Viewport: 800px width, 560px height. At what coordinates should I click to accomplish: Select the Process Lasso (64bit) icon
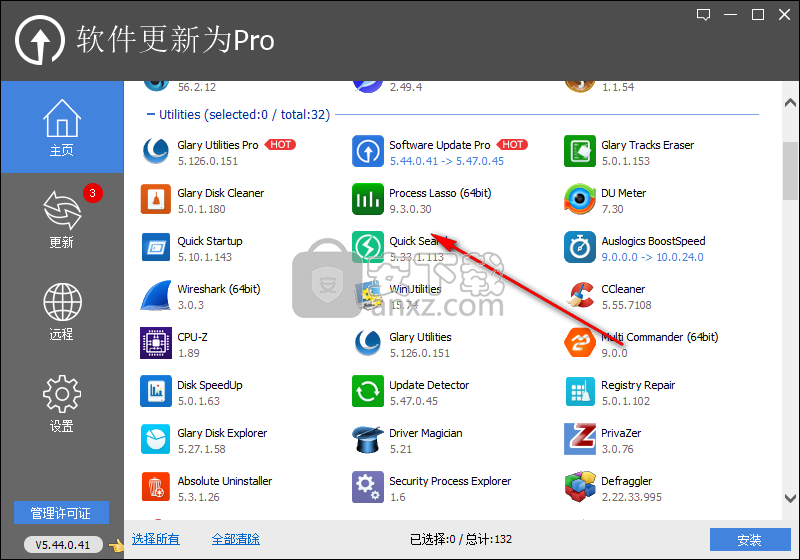[368, 199]
